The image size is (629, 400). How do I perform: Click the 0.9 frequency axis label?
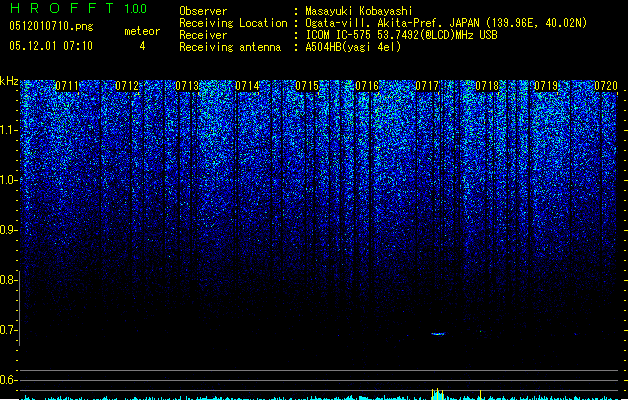tap(8, 230)
